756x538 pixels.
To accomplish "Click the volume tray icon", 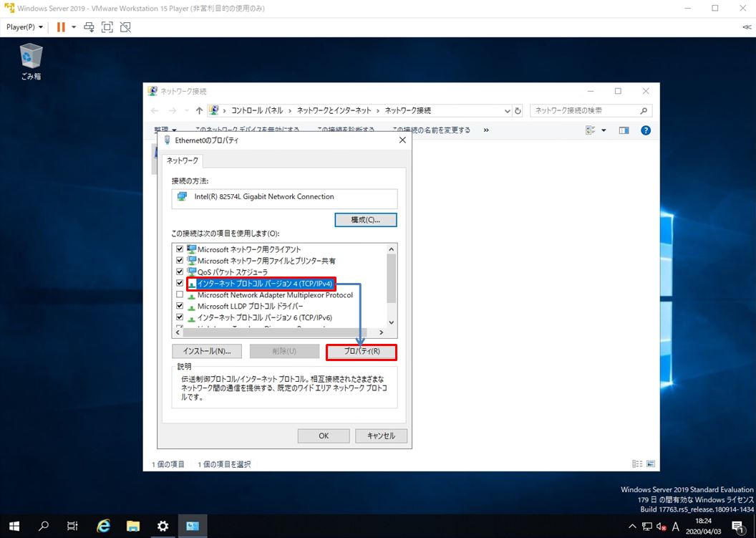I will click(661, 527).
